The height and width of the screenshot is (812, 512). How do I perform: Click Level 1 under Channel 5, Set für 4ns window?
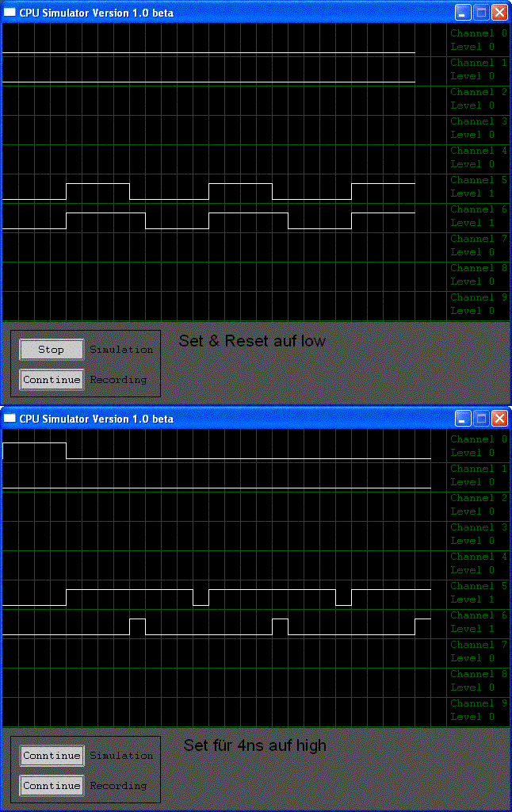pyautogui.click(x=472, y=599)
